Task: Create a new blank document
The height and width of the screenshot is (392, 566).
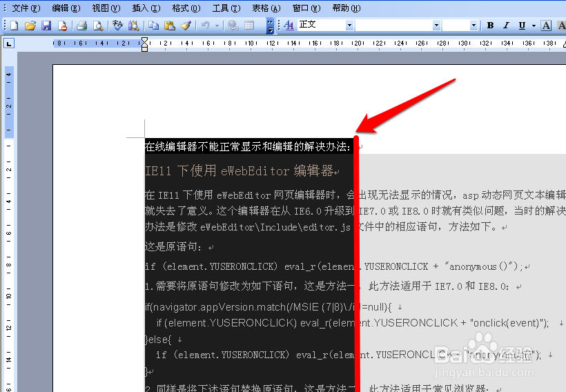Action: [x=14, y=26]
